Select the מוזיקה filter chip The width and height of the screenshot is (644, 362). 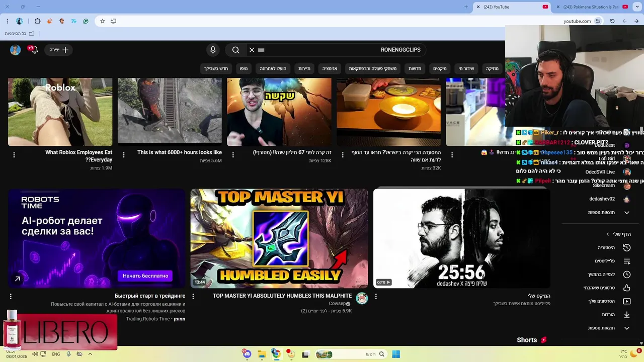tap(492, 68)
